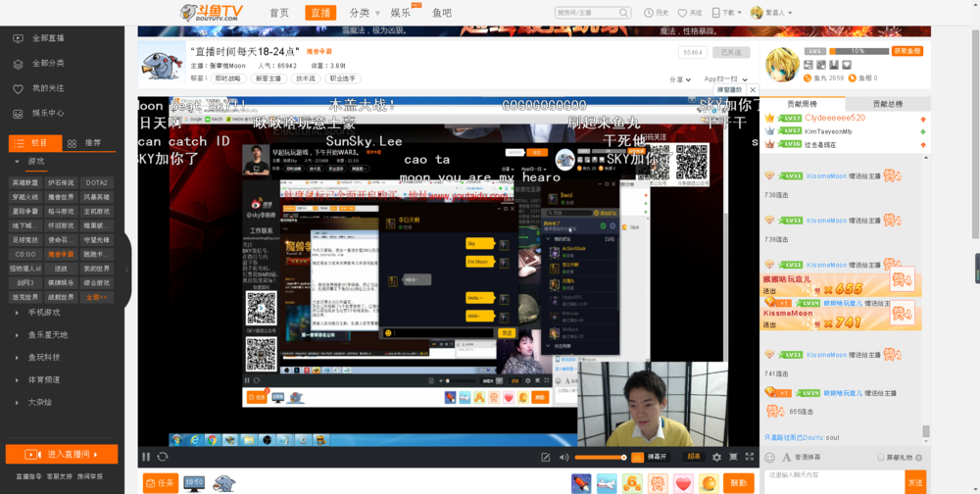Send the 赞 gift icon
Screen dimensions: 980x494
[659, 483]
